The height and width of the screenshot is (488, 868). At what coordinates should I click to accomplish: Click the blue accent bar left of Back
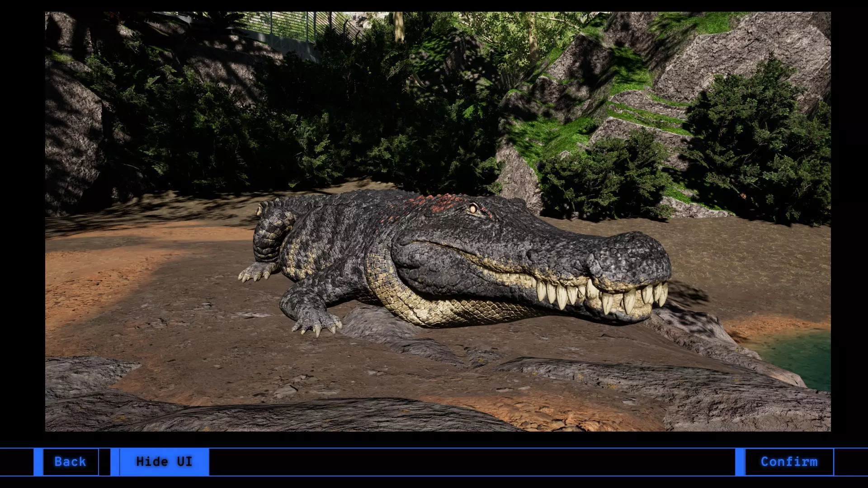click(38, 462)
